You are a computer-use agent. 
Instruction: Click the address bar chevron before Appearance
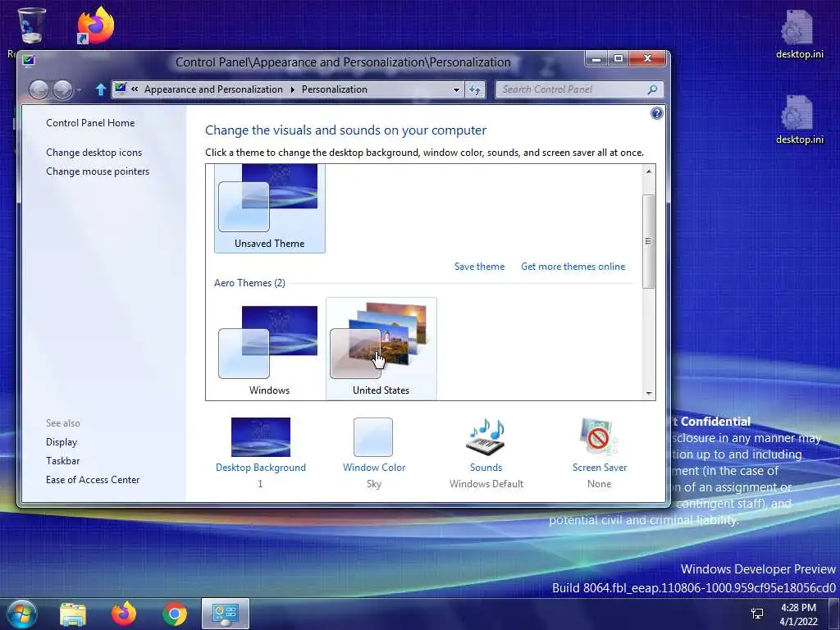click(135, 89)
